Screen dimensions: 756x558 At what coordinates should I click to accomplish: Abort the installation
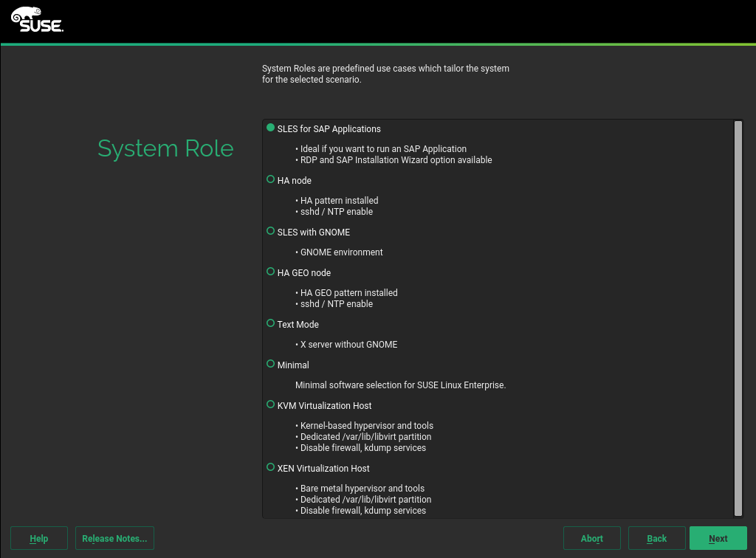[591, 538]
